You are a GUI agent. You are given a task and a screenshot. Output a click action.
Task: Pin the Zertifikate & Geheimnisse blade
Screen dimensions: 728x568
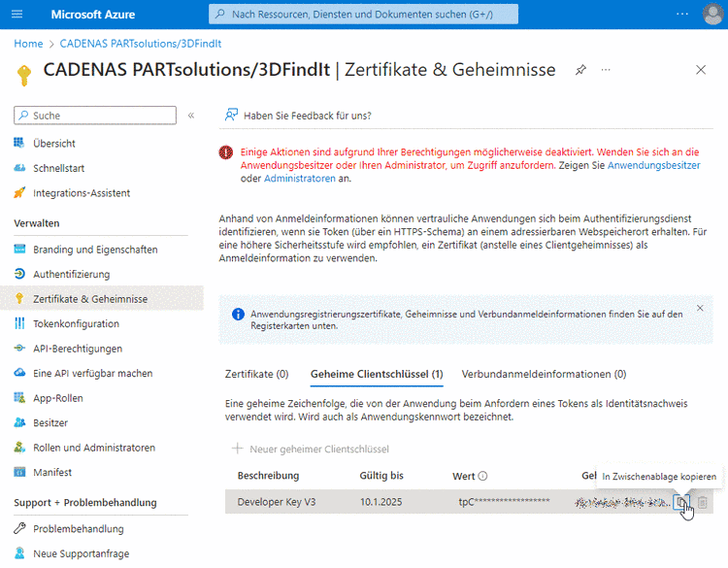pyautogui.click(x=580, y=70)
